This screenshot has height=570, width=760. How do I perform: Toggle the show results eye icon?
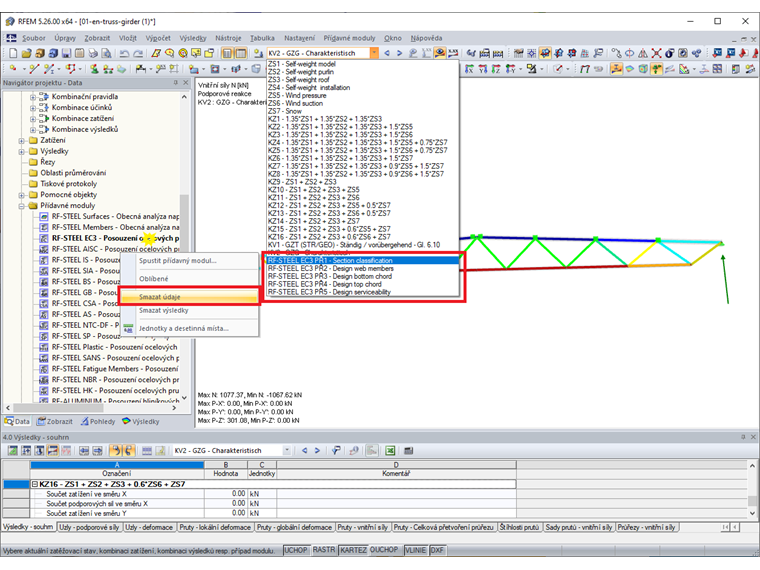(440, 53)
